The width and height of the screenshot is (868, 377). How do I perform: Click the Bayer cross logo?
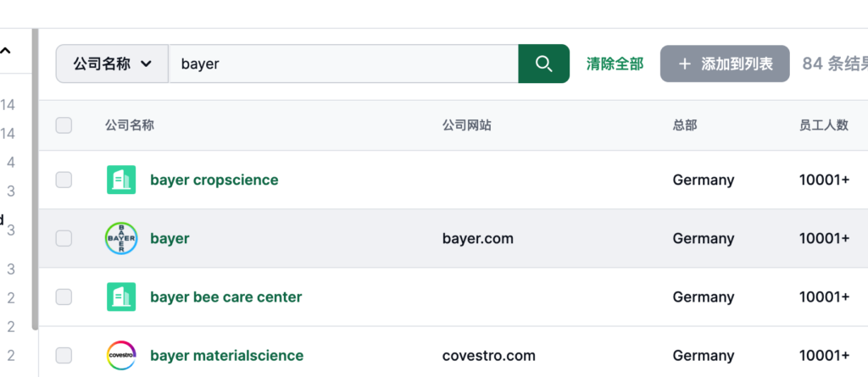121,239
